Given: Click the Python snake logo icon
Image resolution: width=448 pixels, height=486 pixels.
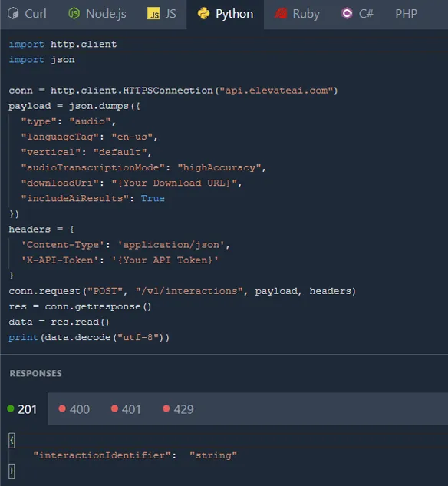Looking at the screenshot, I should 203,13.
